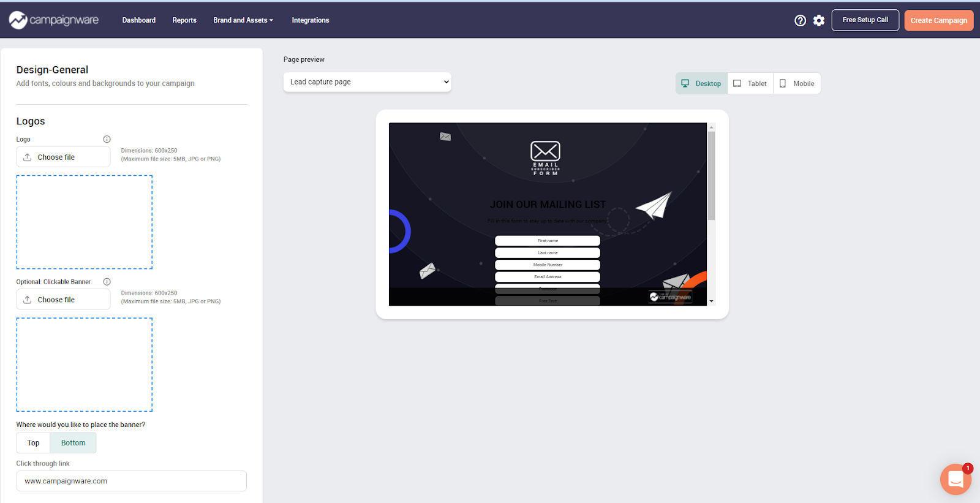Open the help question mark icon
Viewport: 980px width, 503px height.
click(800, 21)
